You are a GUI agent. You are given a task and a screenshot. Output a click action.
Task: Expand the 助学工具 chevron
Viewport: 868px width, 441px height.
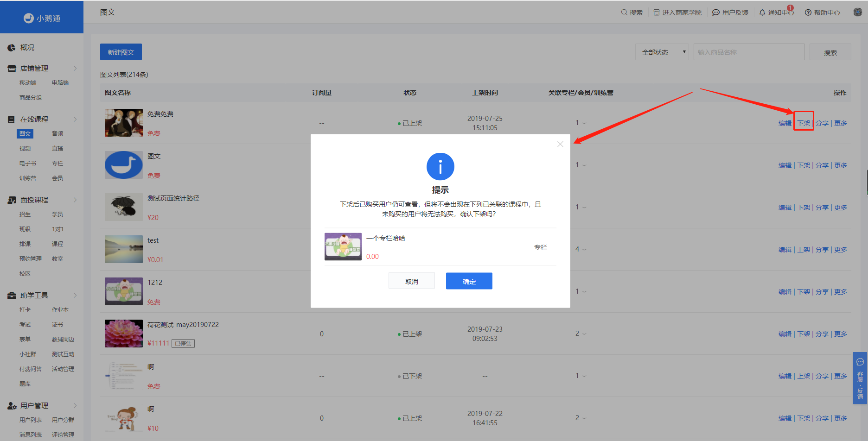tap(75, 296)
